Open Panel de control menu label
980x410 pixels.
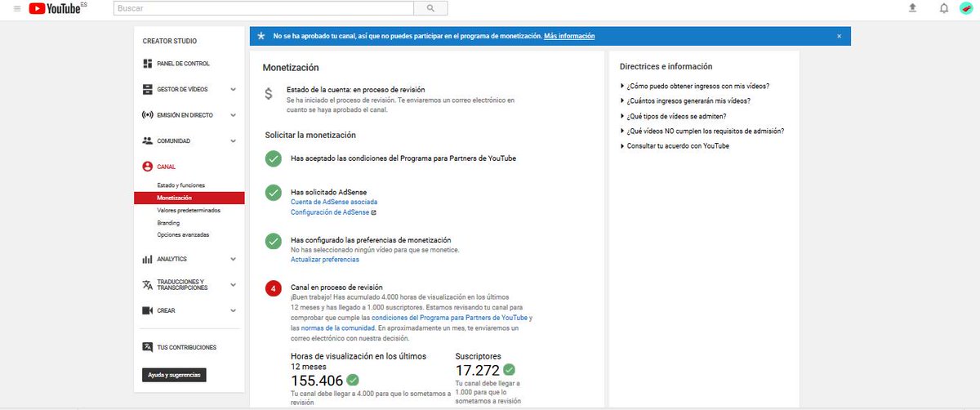[183, 64]
